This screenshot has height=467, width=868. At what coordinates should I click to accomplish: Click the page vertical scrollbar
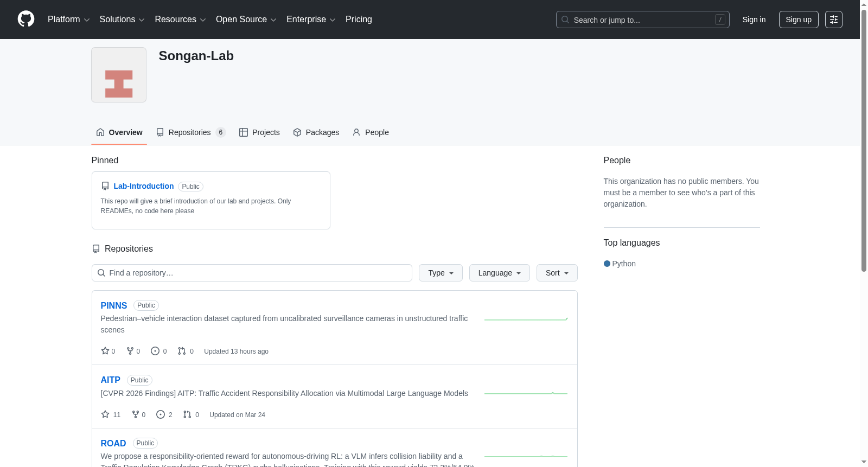tap(864, 140)
